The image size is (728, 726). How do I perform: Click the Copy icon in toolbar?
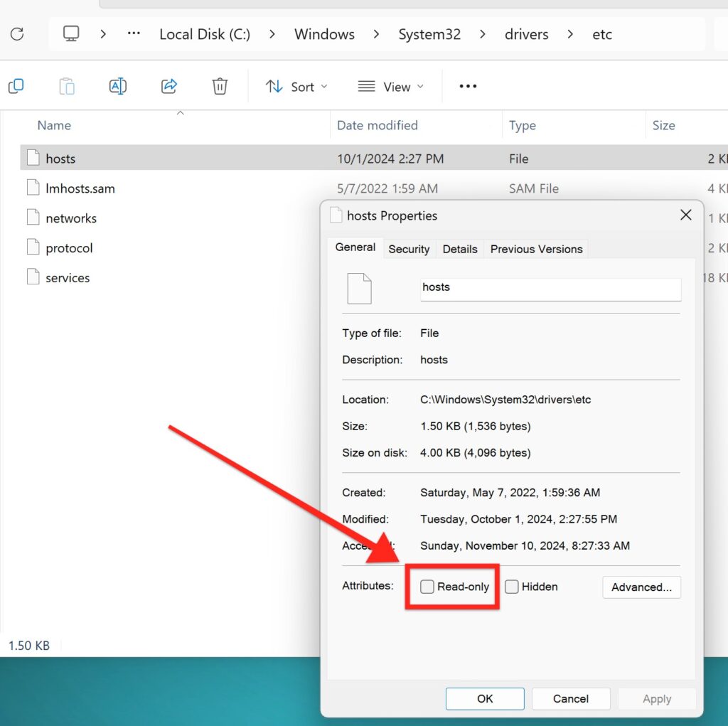pyautogui.click(x=16, y=86)
